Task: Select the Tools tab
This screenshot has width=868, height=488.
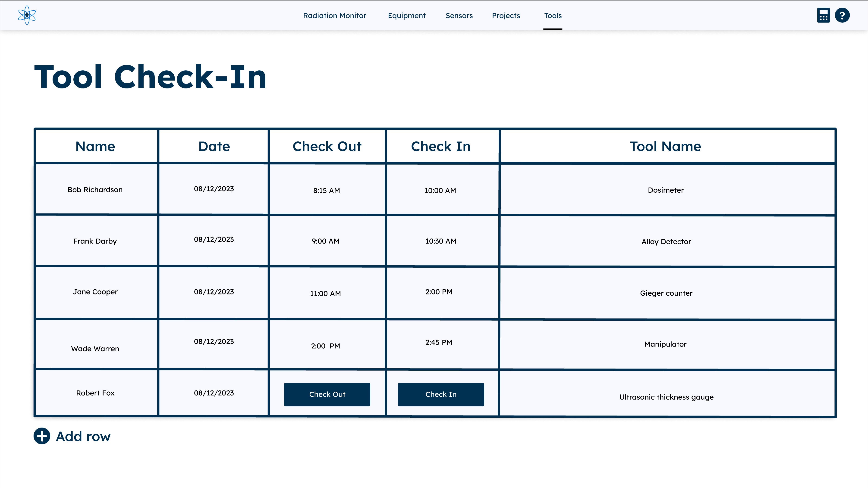Action: coord(553,16)
